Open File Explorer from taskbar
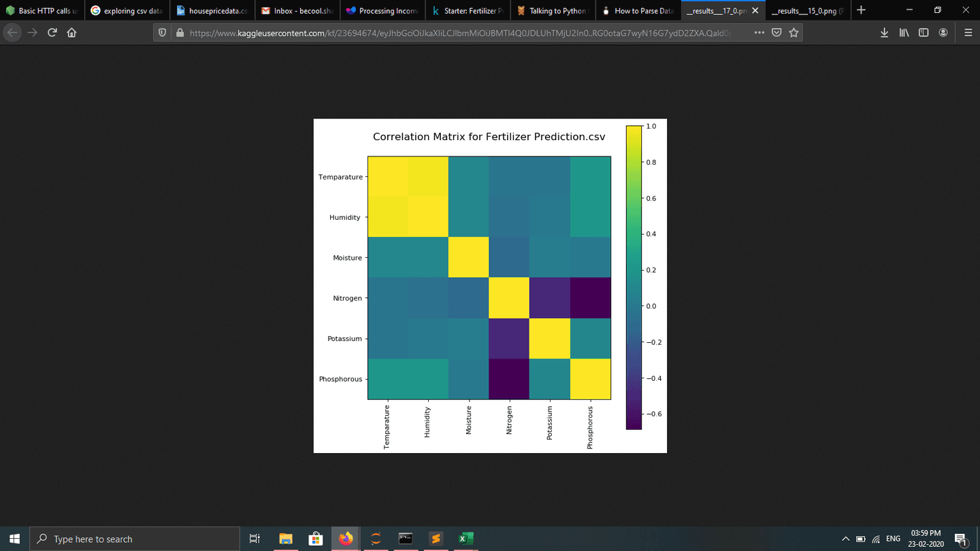 (x=285, y=539)
